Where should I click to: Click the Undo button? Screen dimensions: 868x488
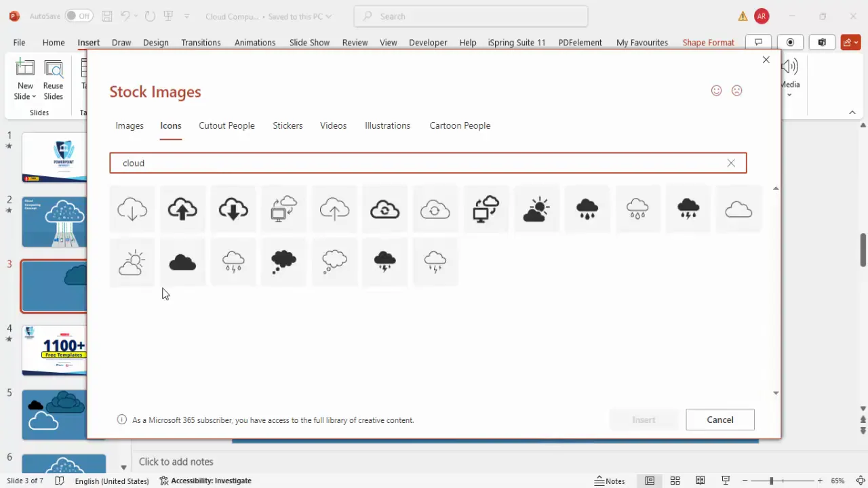[125, 16]
